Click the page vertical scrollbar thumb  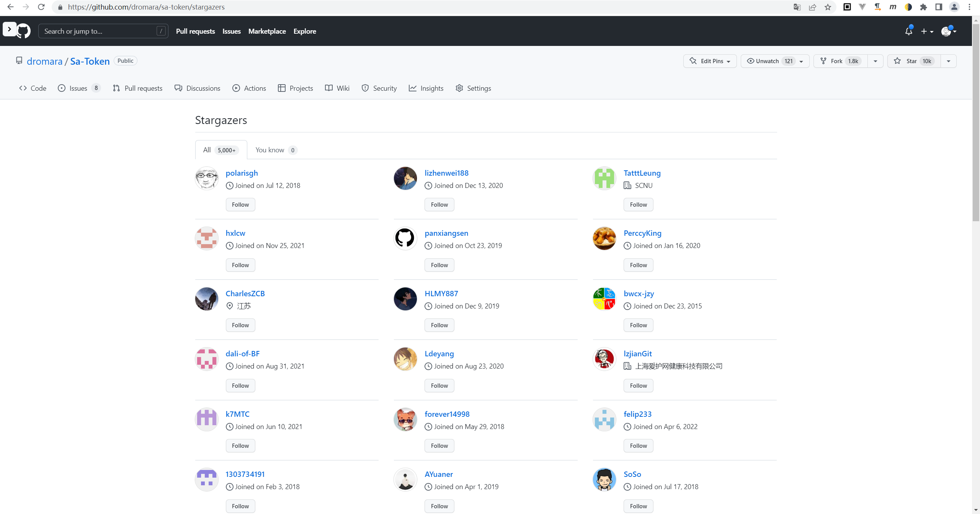click(x=976, y=122)
